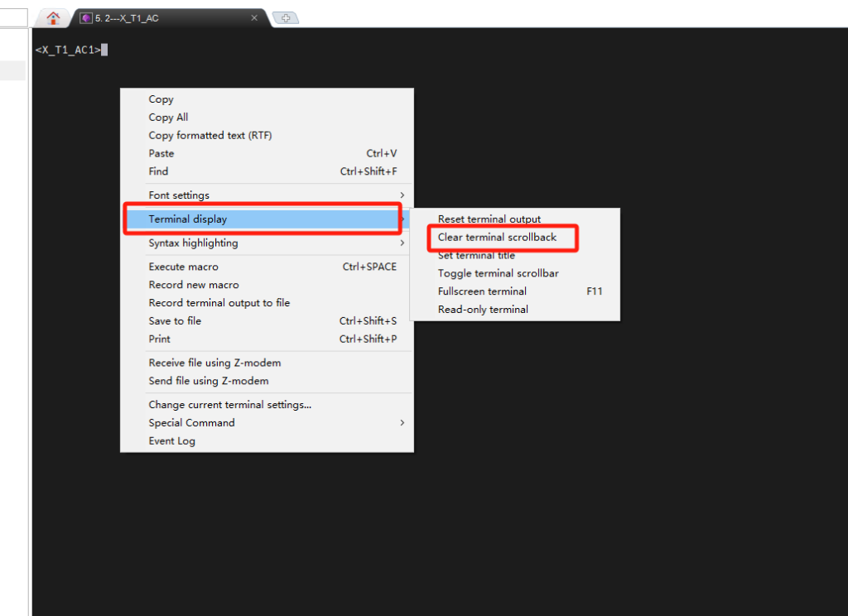
Task: Click the terminal prompt line X_T1_AC1
Action: [68, 51]
